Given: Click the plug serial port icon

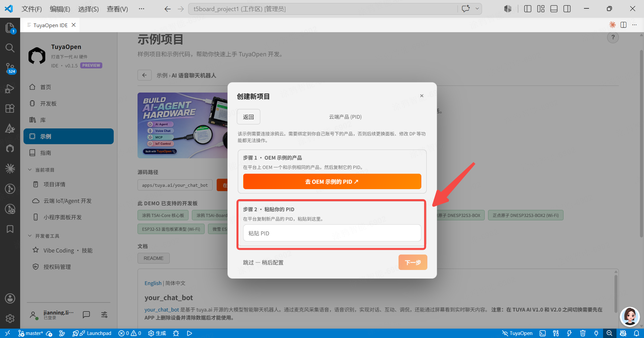Looking at the screenshot, I should (596, 333).
